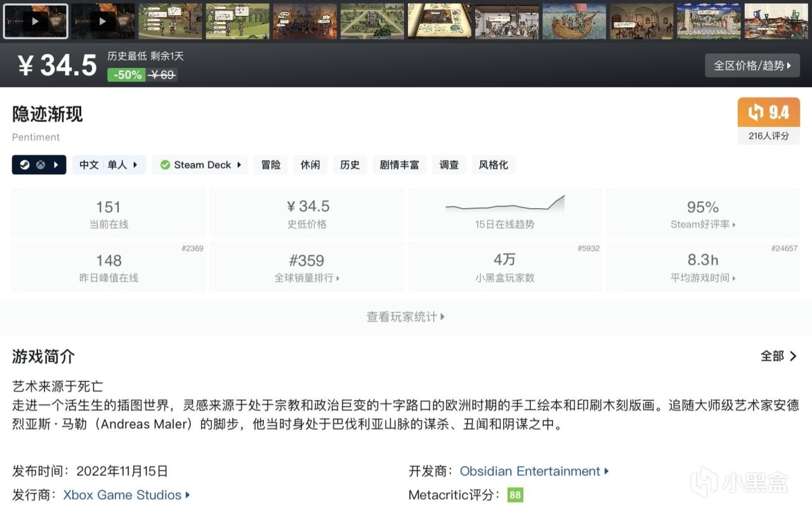
Task: Click the 历史最低 label
Action: [x=127, y=56]
